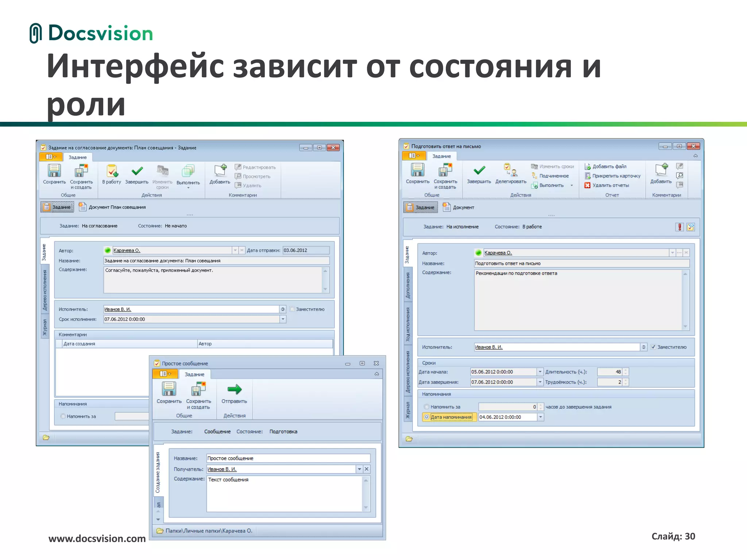This screenshot has width=747, height=560.
Task: Click folder icon at bottom of Подготовить ответ window
Action: pyautogui.click(x=409, y=439)
